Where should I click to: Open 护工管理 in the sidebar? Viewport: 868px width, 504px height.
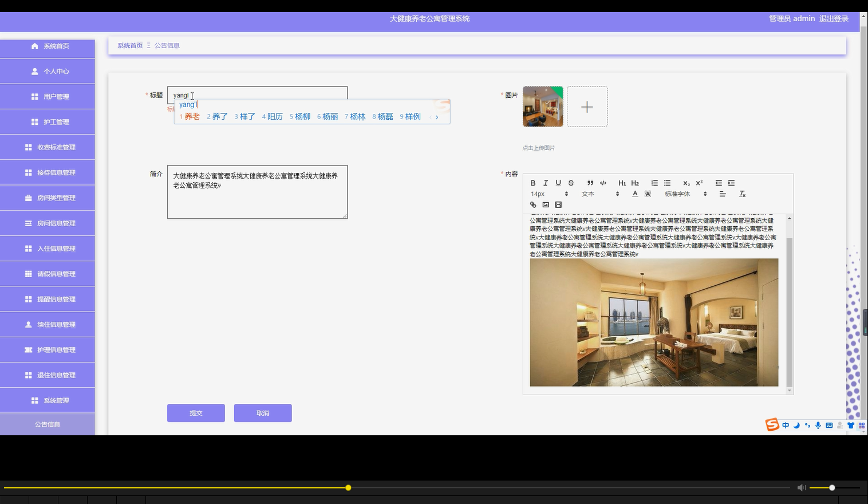(48, 122)
